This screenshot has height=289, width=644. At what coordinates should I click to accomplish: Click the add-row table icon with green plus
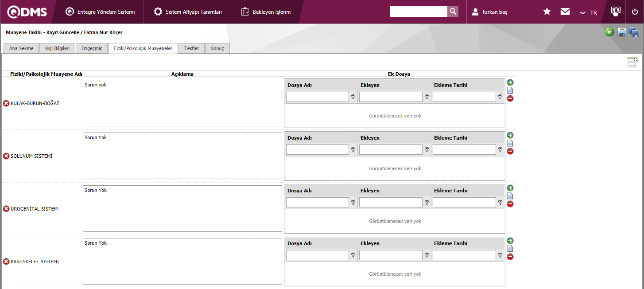coord(632,62)
